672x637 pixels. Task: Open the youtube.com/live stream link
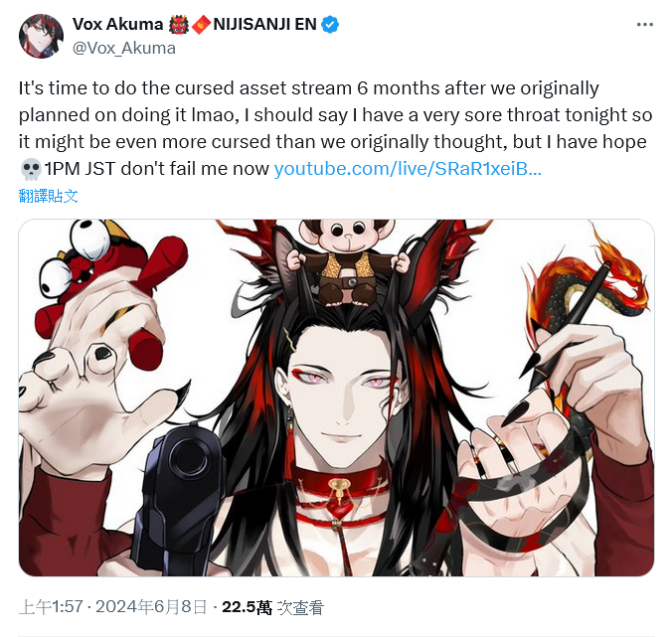click(408, 169)
